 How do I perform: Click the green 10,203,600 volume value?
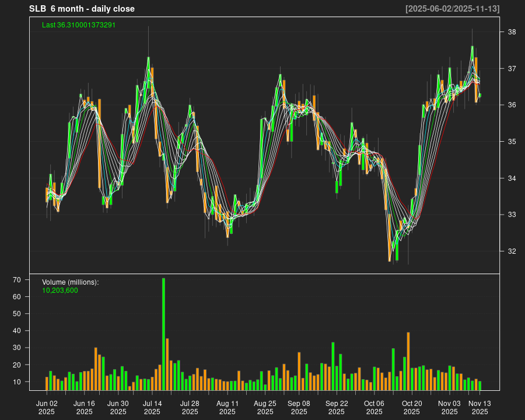click(60, 290)
